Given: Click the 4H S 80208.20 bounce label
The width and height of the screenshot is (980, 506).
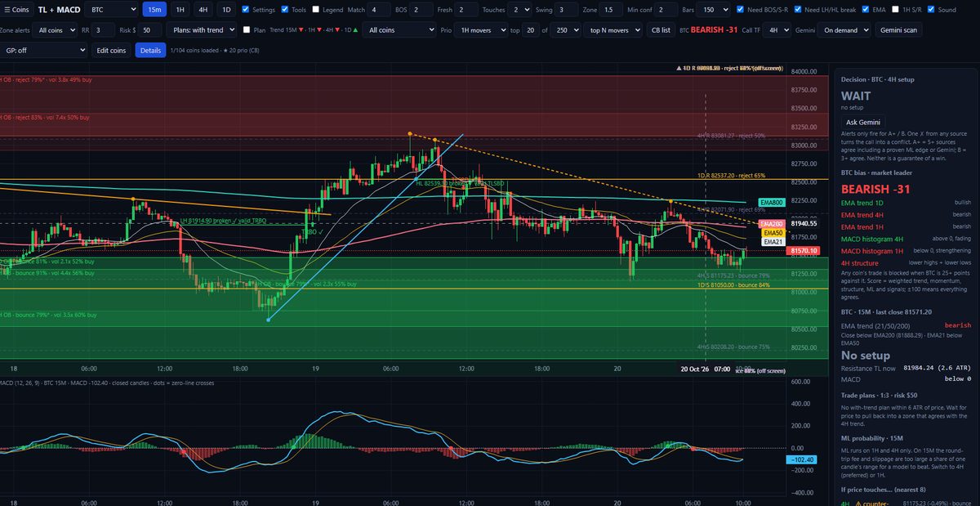Looking at the screenshot, I should (x=733, y=347).
